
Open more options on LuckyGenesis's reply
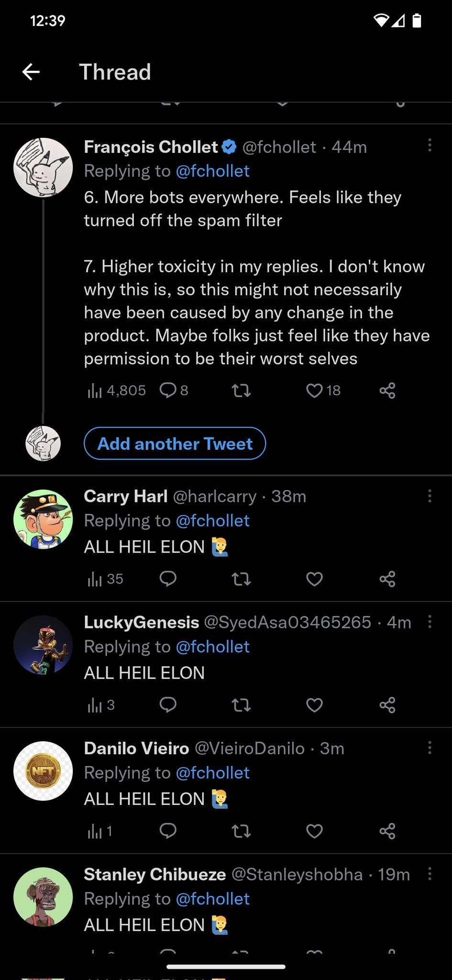point(430,622)
